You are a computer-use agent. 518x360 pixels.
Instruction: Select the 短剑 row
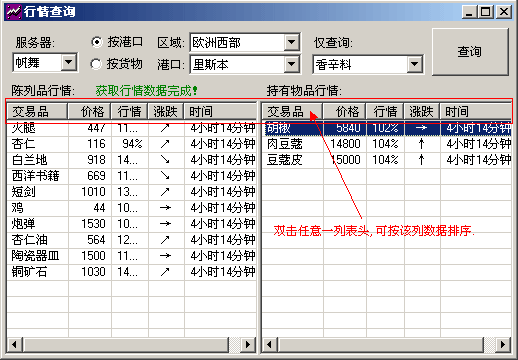click(132, 192)
